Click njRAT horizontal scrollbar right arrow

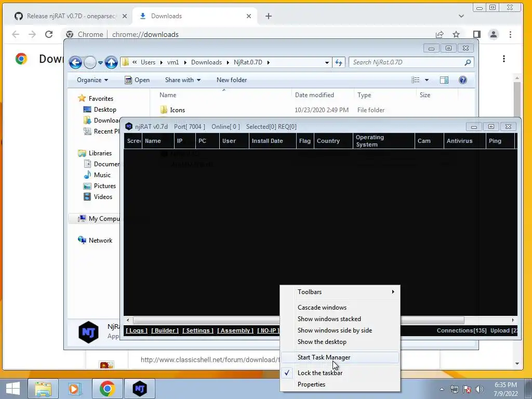(x=513, y=320)
